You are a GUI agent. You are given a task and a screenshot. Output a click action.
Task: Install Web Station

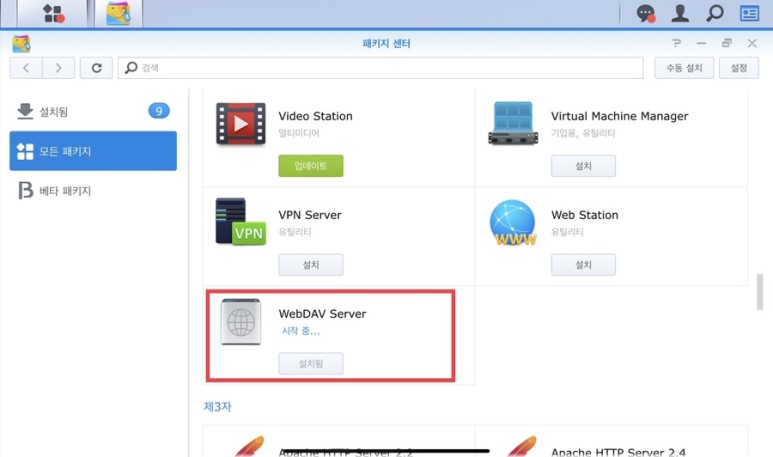click(583, 265)
